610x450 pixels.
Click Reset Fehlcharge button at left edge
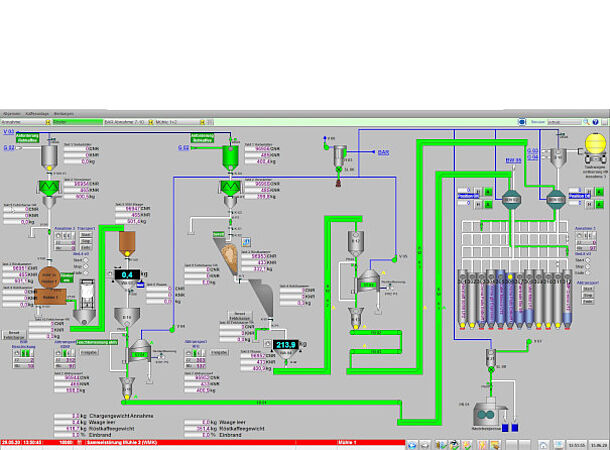click(x=14, y=335)
